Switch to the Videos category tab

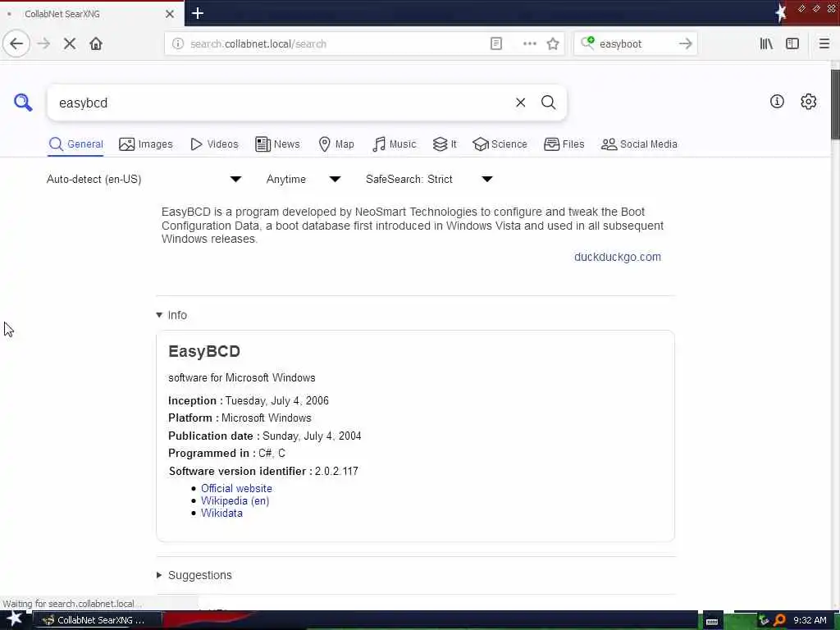click(x=214, y=144)
